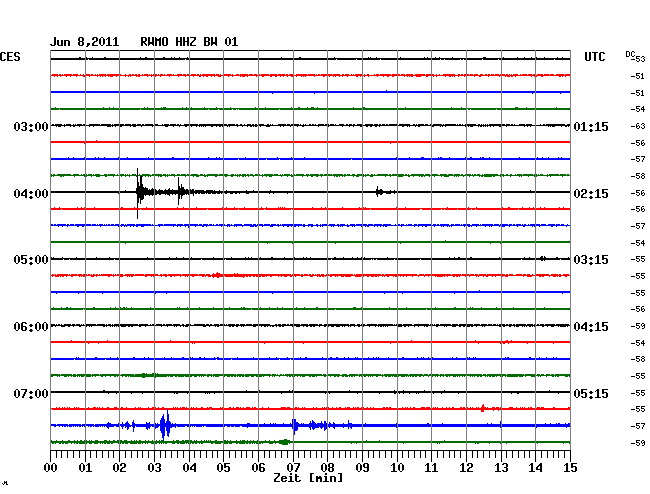Select the 05:00 local time label
Viewport: 650px width, 494px height.
[31, 260]
